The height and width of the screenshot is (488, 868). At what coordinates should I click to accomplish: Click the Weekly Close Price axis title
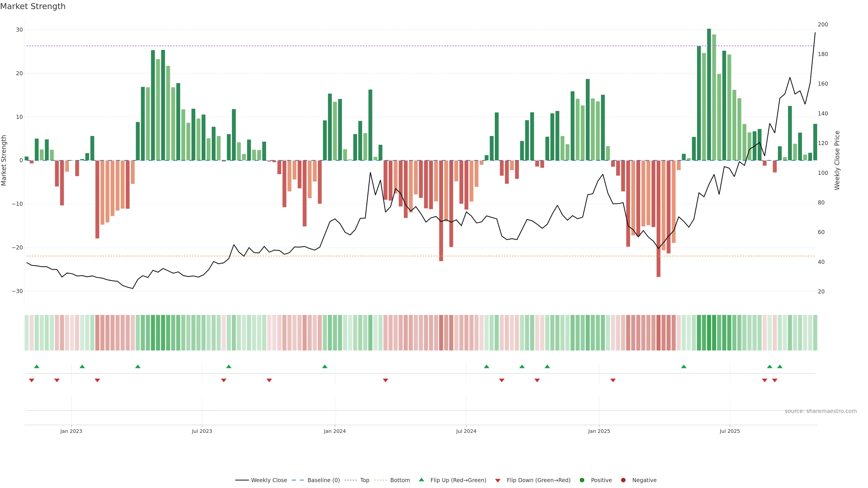837,160
